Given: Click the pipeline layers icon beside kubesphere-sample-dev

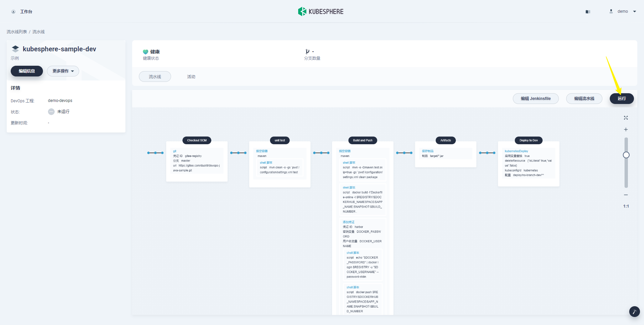Looking at the screenshot, I should (x=15, y=49).
